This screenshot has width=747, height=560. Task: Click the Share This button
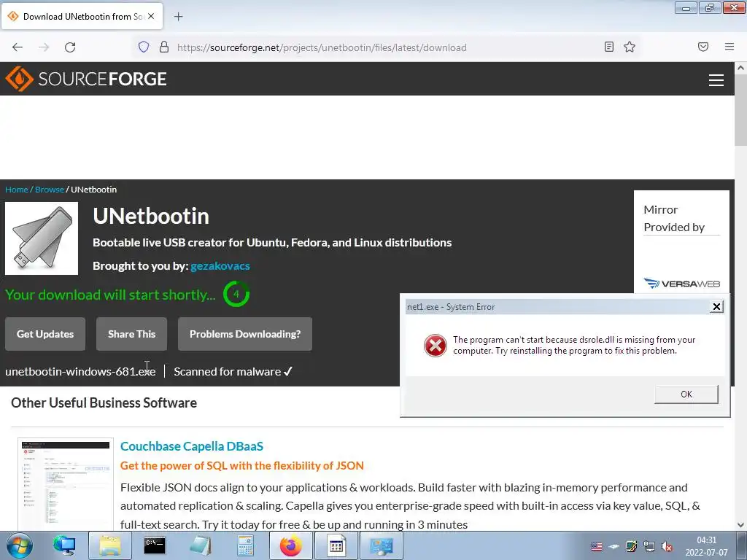pyautogui.click(x=131, y=334)
